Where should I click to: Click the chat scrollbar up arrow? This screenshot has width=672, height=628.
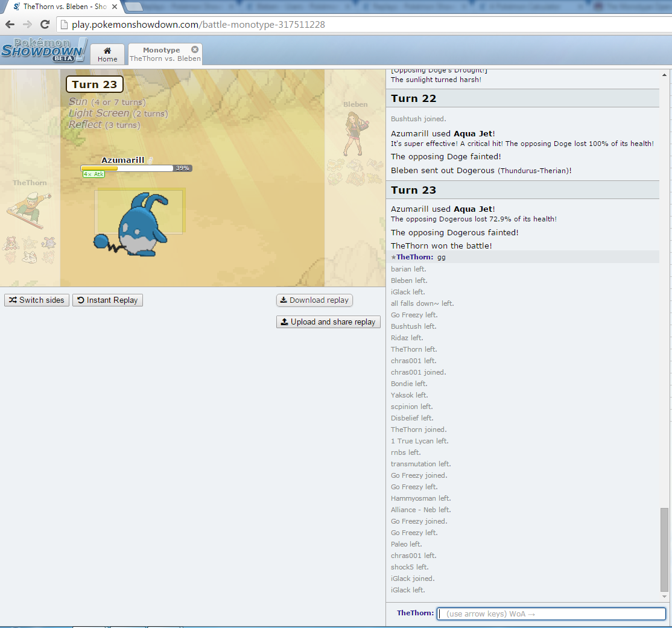(x=664, y=75)
